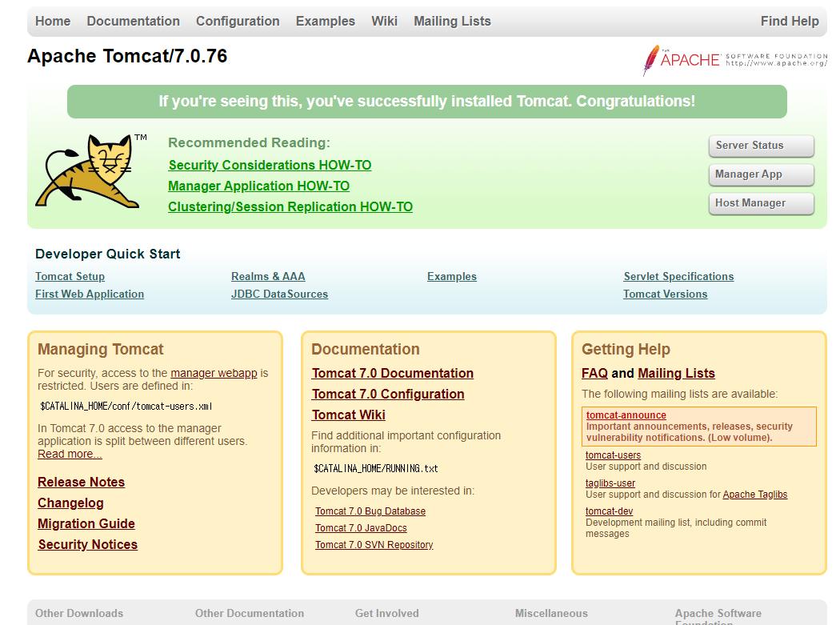Click the Developer Quick Start heading
The image size is (840, 625).
click(x=108, y=254)
